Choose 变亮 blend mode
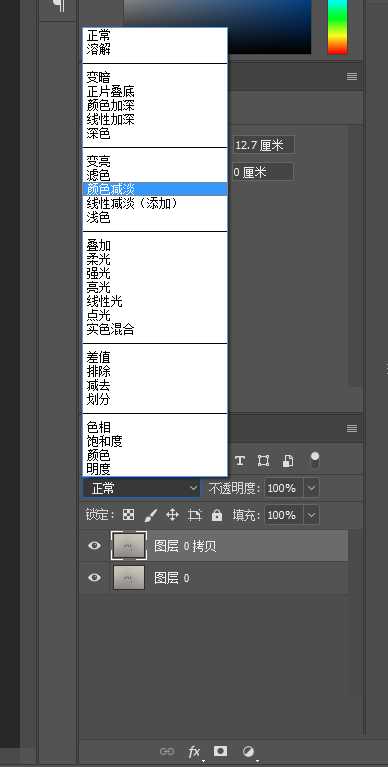Screen dimensions: 388x767 pyautogui.click(x=155, y=161)
